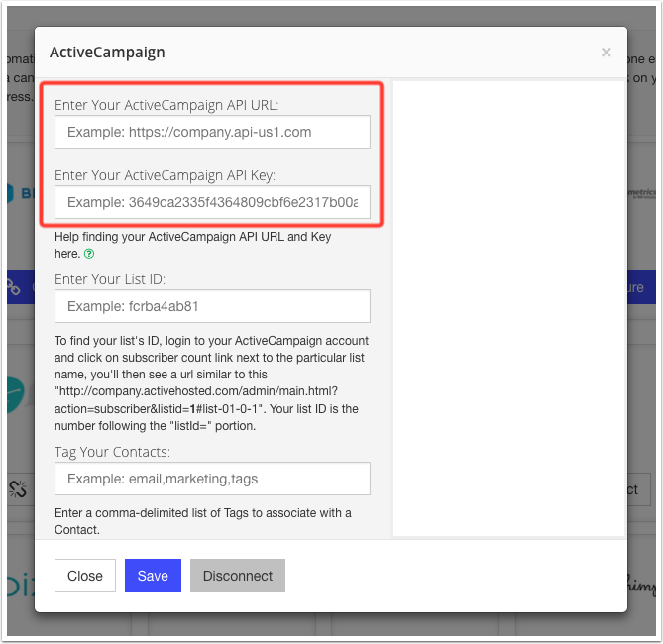The height and width of the screenshot is (644, 663).
Task: Click the Tag Your Contacts input field
Action: (212, 479)
